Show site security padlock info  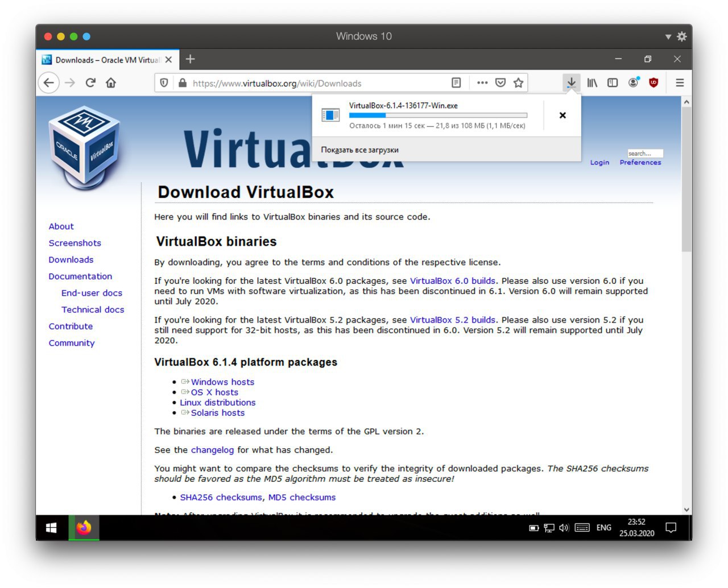pos(183,83)
